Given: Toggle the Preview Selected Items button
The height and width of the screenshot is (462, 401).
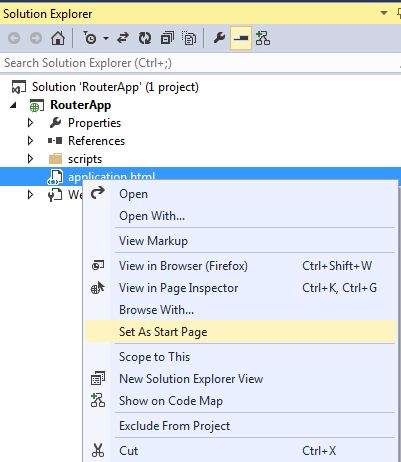Looking at the screenshot, I should tap(241, 38).
